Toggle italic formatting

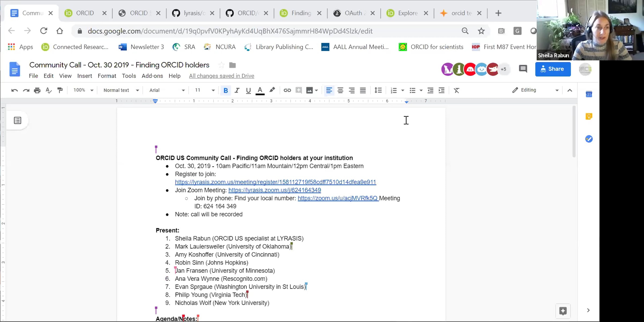237,90
